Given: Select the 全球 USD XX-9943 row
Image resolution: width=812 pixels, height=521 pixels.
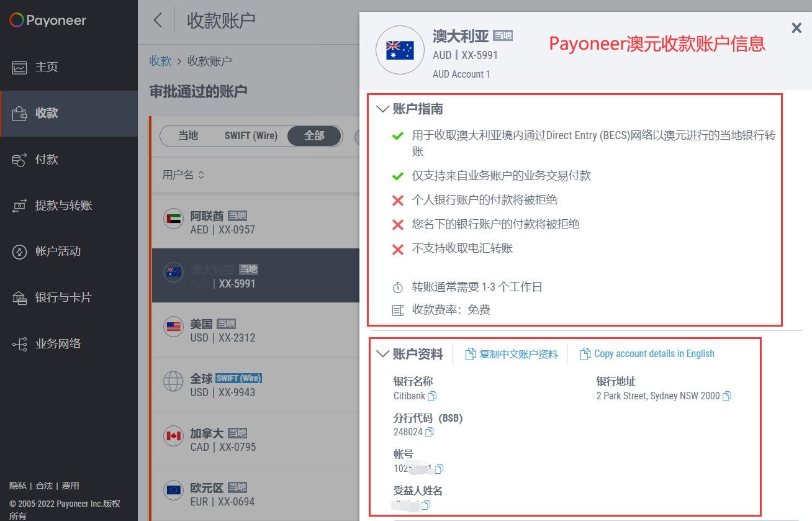Looking at the screenshot, I should (x=256, y=384).
